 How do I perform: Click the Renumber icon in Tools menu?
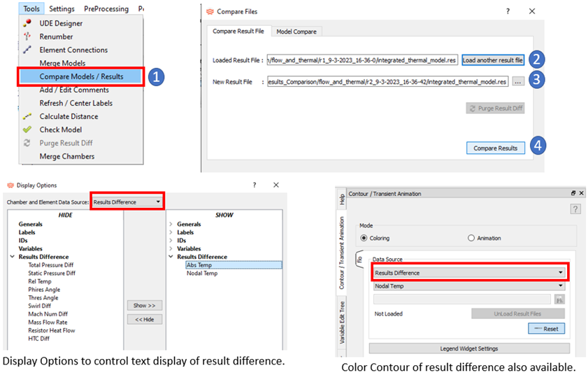pyautogui.click(x=27, y=36)
